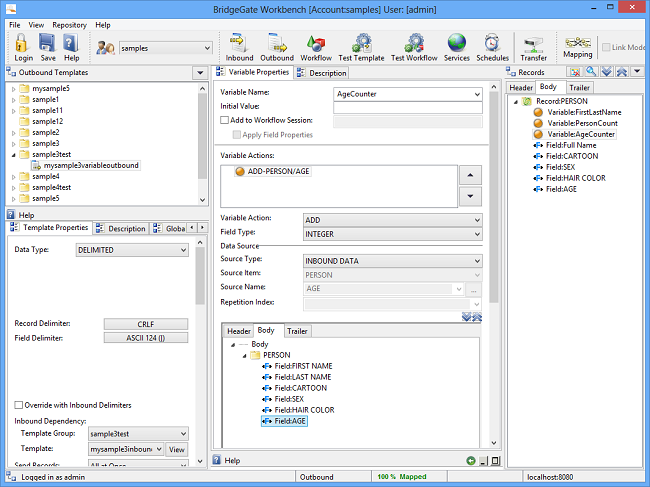This screenshot has width=650, height=487.
Task: Open the Services globe icon
Action: [x=456, y=47]
